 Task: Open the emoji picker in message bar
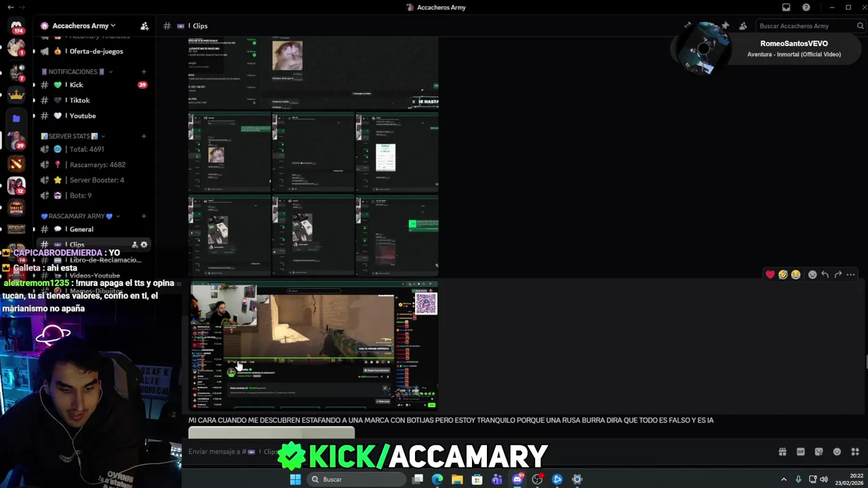(837, 451)
